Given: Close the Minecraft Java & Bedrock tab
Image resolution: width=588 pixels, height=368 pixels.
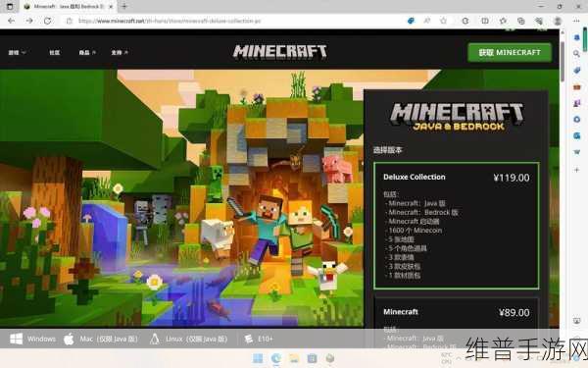Looking at the screenshot, I should tap(111, 7).
